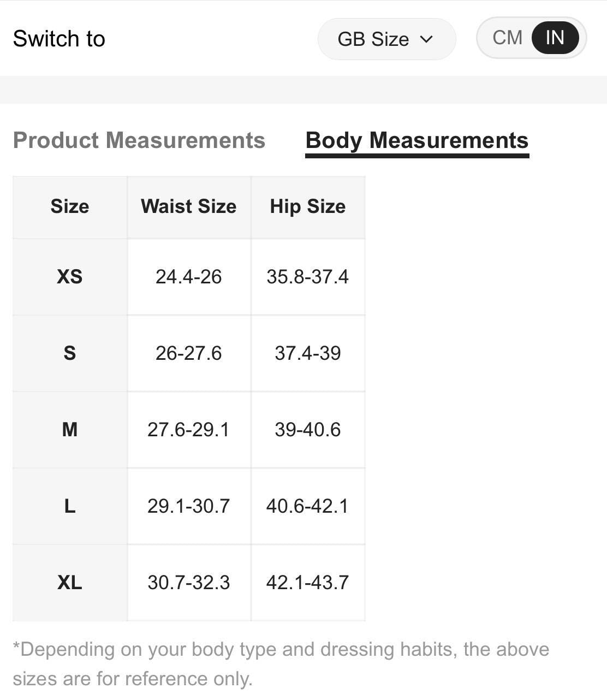This screenshot has width=607, height=700.
Task: Click the L hip value 40.6-42.1
Action: 307,506
